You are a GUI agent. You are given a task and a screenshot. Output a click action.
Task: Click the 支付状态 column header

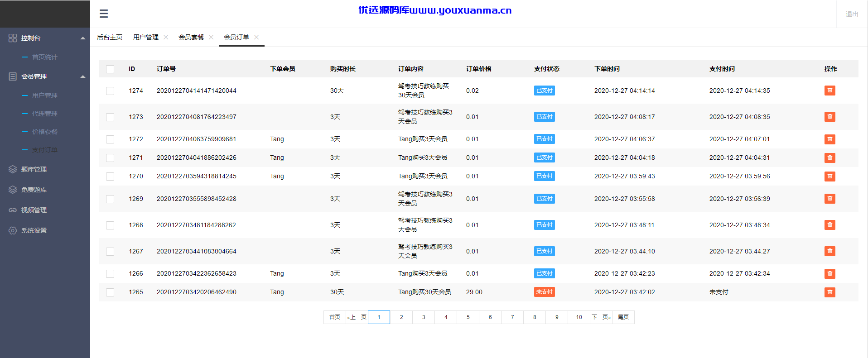[x=547, y=69]
